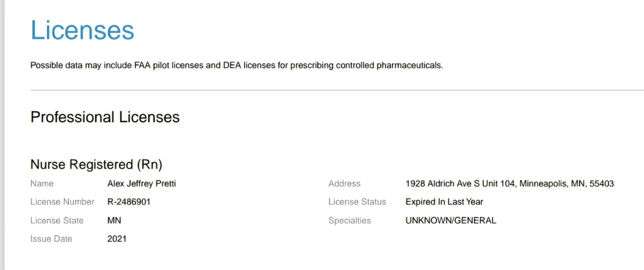Click the FAA and DEA licenses description text
This screenshot has height=270, width=644.
point(237,66)
